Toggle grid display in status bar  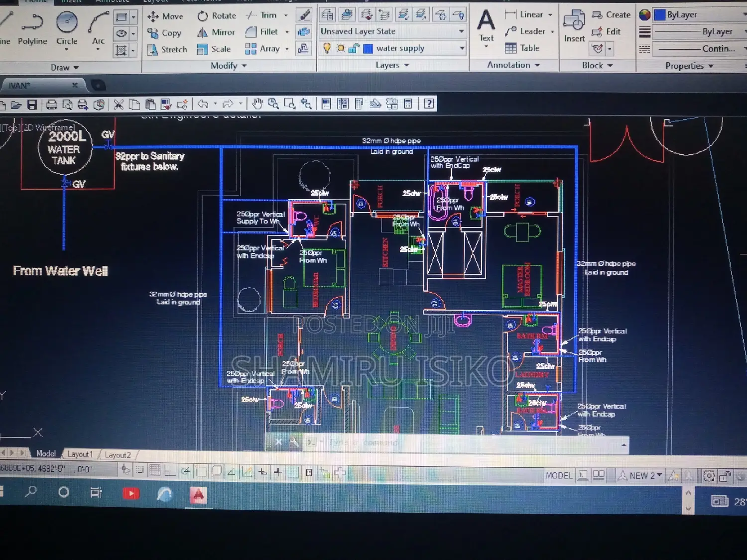click(x=155, y=469)
